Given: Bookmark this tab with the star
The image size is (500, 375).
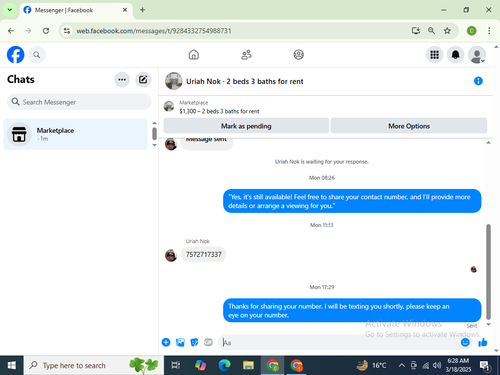Looking at the screenshot, I should 447,31.
